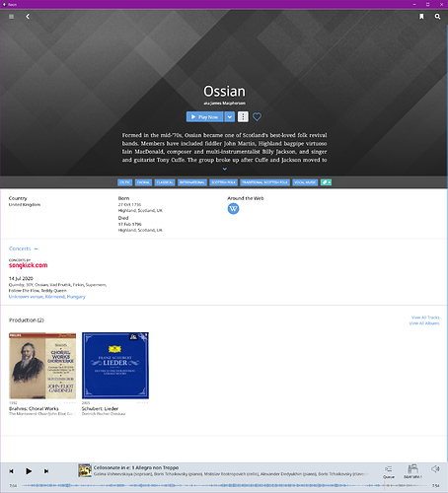448x493 pixels.
Task: Open the bookmarks icon
Action: coord(421,17)
